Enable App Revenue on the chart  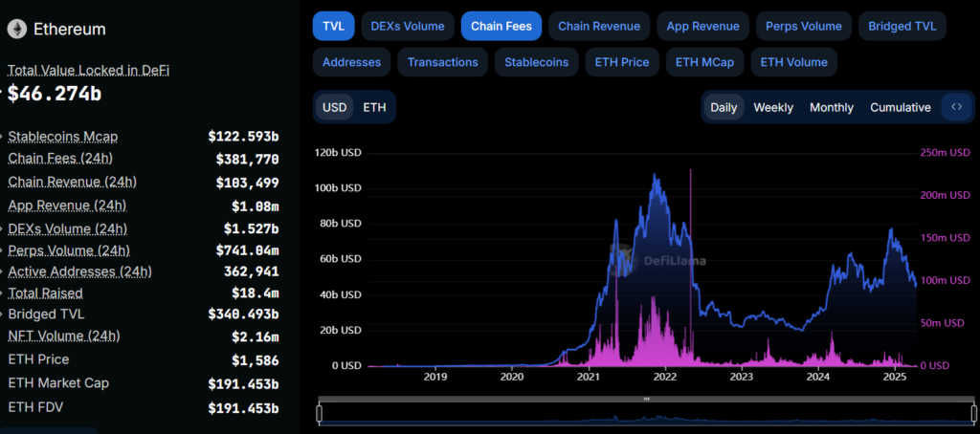coord(702,26)
